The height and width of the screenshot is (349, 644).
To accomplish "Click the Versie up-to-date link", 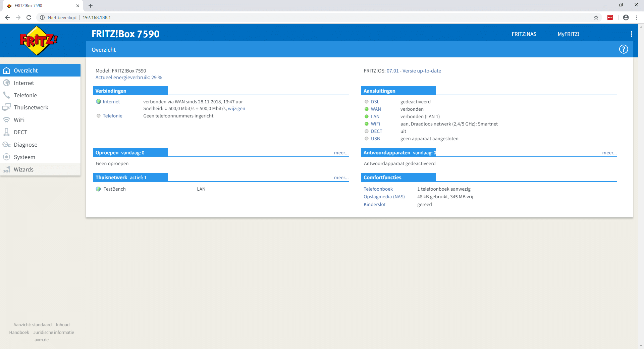I will click(422, 71).
